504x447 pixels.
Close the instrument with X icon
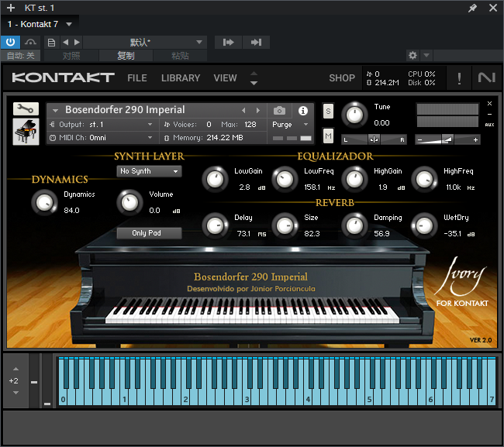489,103
